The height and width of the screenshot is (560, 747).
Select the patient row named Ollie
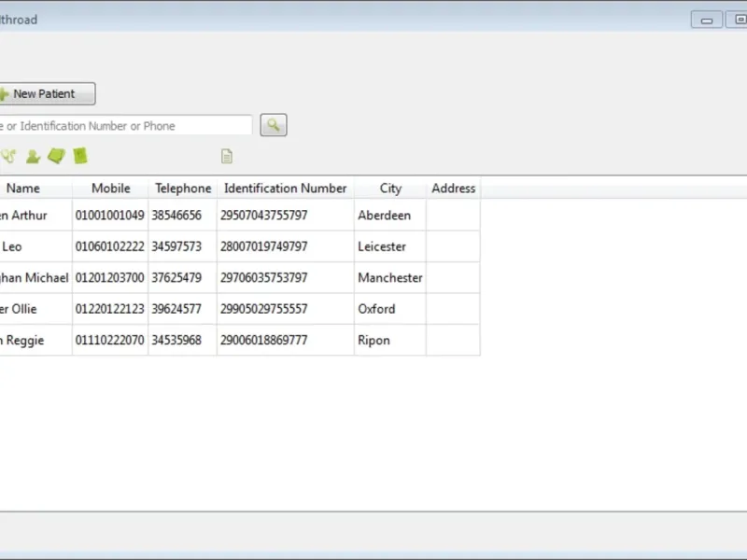click(240, 309)
